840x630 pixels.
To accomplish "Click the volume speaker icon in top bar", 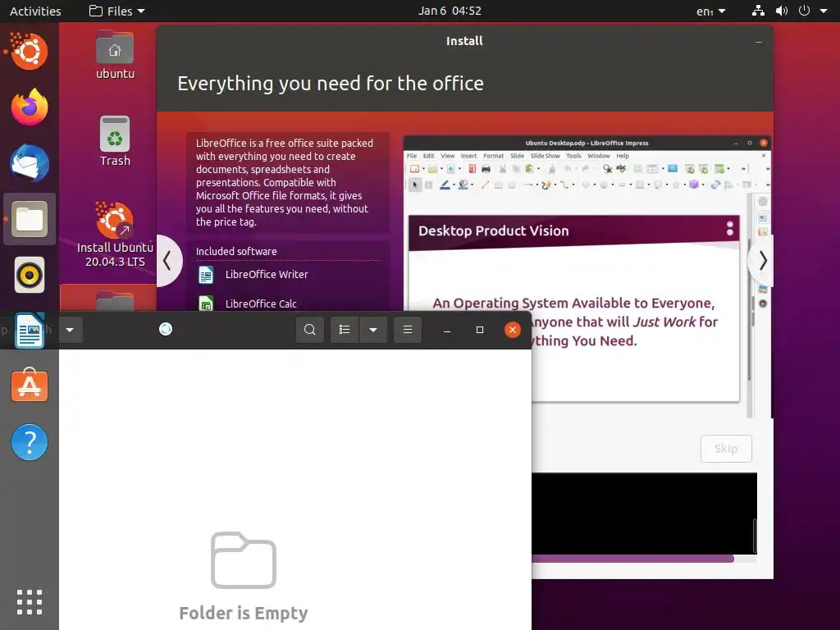I will pyautogui.click(x=782, y=11).
